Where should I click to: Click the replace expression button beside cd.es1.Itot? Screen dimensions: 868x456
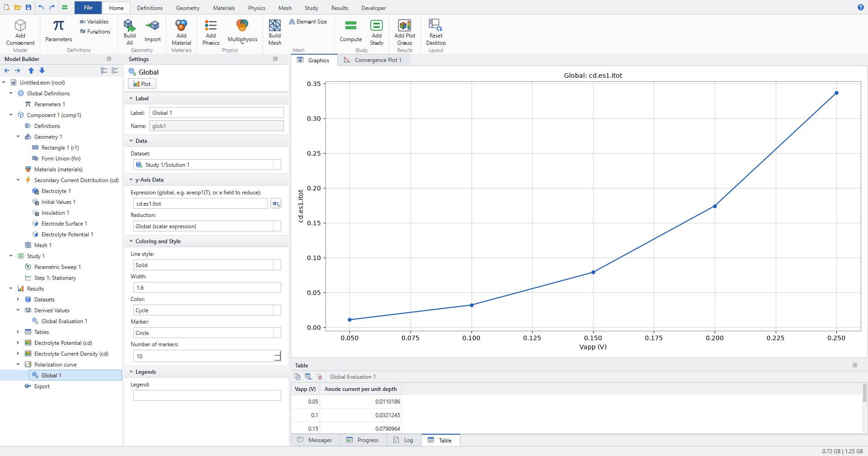276,203
